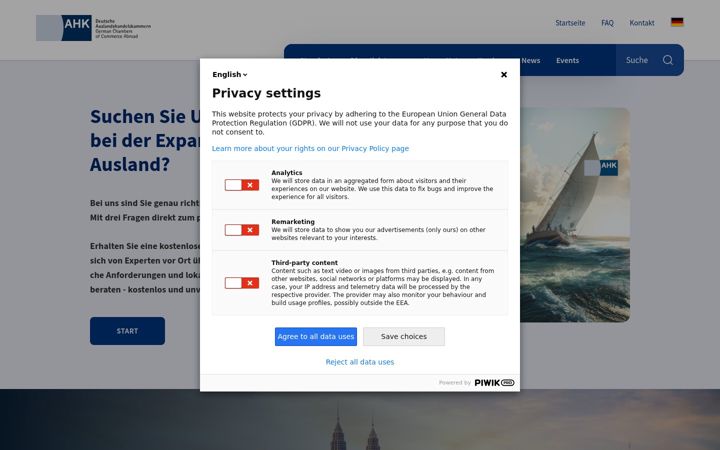
Task: Click the search magnifier icon
Action: tap(668, 60)
